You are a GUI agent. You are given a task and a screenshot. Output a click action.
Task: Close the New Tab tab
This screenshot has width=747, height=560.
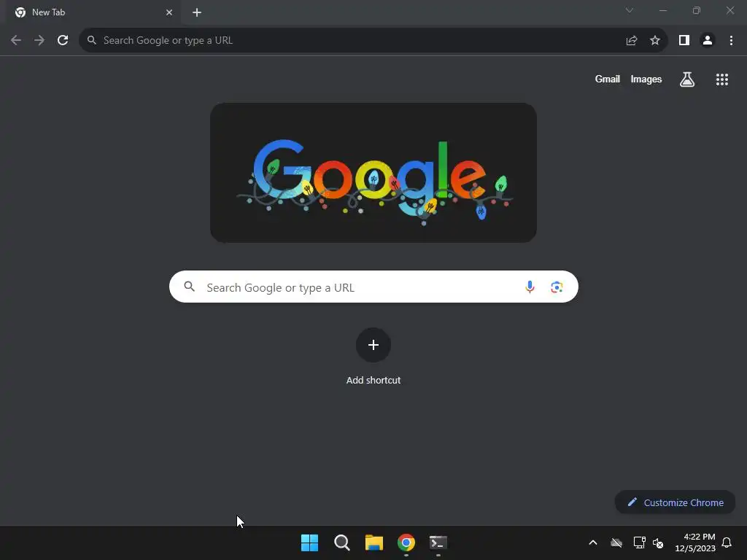[169, 12]
